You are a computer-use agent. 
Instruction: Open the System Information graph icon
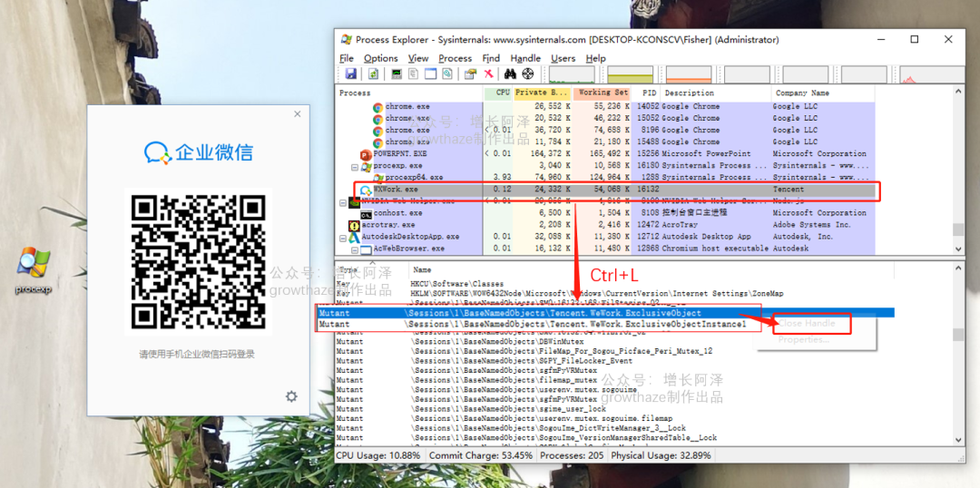(397, 73)
